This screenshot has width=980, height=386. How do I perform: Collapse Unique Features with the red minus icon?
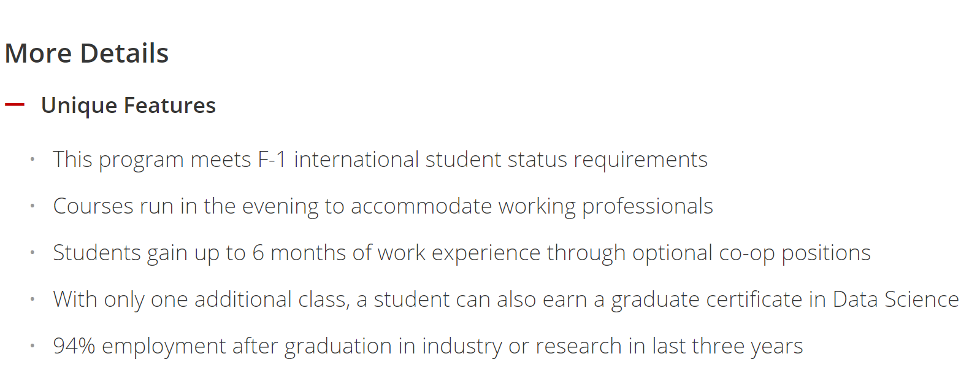[x=15, y=105]
